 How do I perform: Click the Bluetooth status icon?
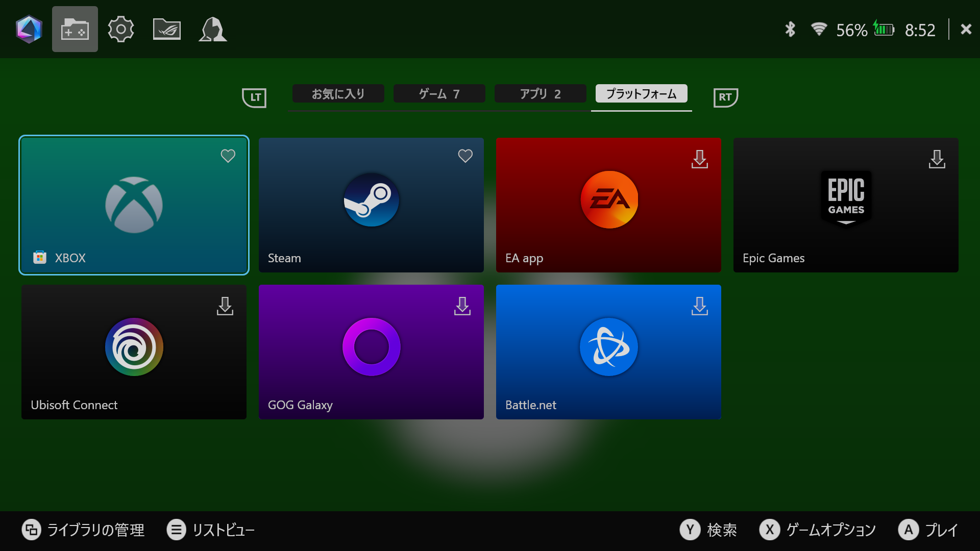790,30
